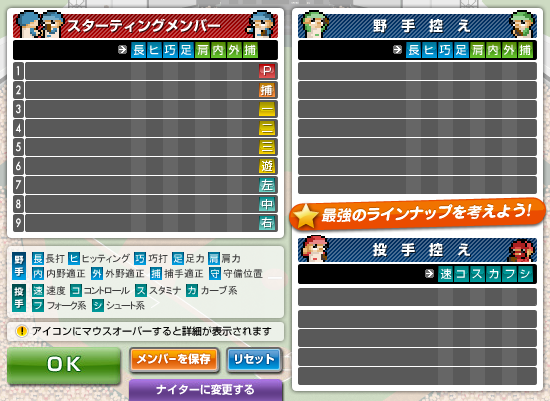Select the first empty fielder reserve slot
550x401 pixels.
[417, 71]
